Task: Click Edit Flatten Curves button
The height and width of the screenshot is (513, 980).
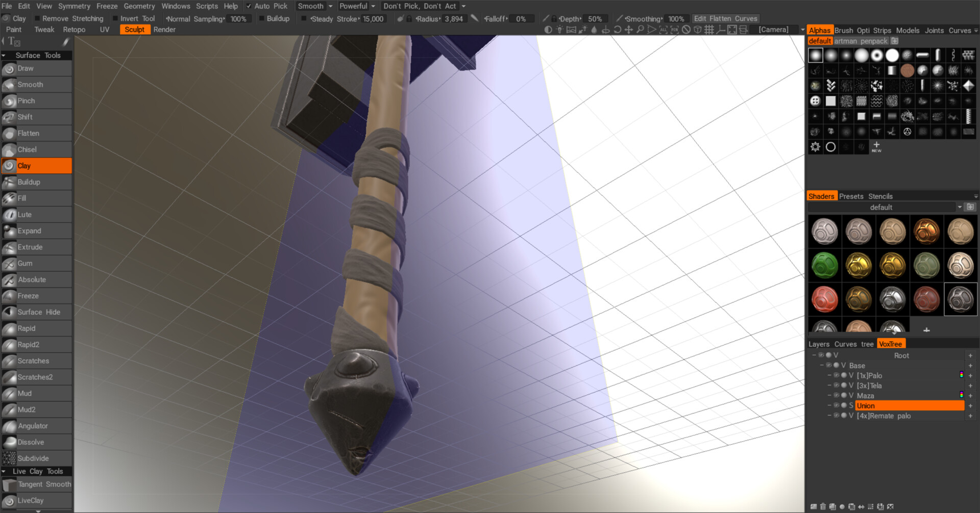Action: coord(726,18)
